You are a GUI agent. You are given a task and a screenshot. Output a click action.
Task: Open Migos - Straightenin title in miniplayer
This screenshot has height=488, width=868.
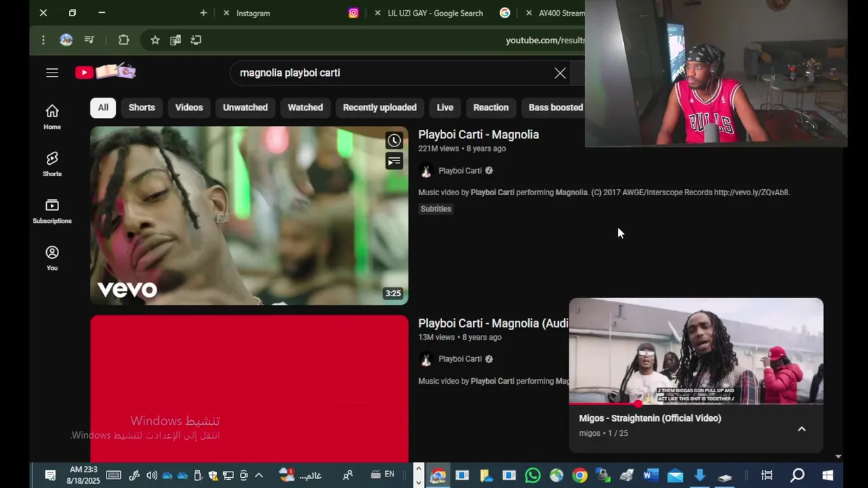click(650, 418)
